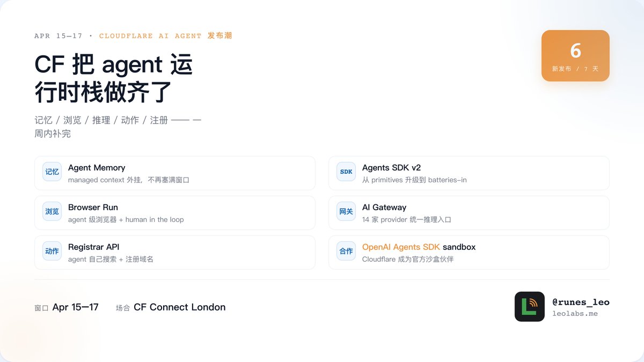Visit the leolabs.me link
Screen dimensions: 644x362
(x=575, y=313)
